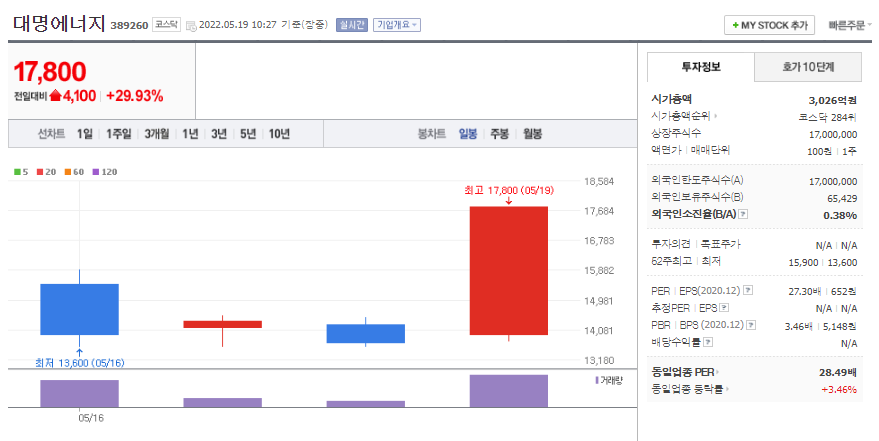Click help icon next to 외국인소진율(B/A)
Image resolution: width=879 pixels, height=441 pixels.
tap(743, 214)
